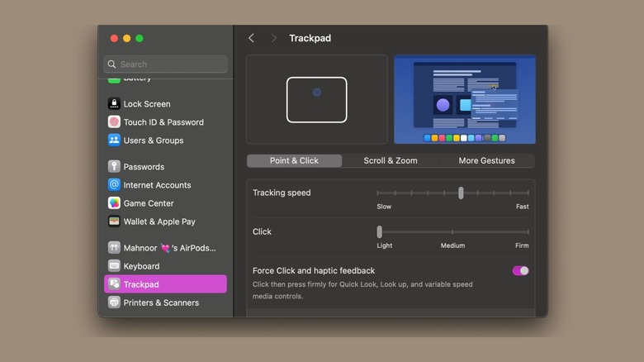Select the Point & Click tab
The height and width of the screenshot is (362, 644).
pos(294,160)
